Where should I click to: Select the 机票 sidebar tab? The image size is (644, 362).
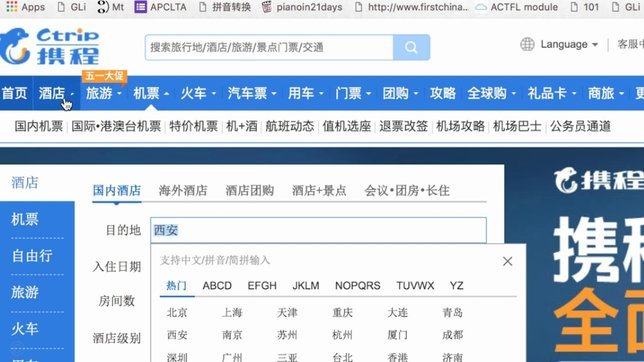[25, 219]
